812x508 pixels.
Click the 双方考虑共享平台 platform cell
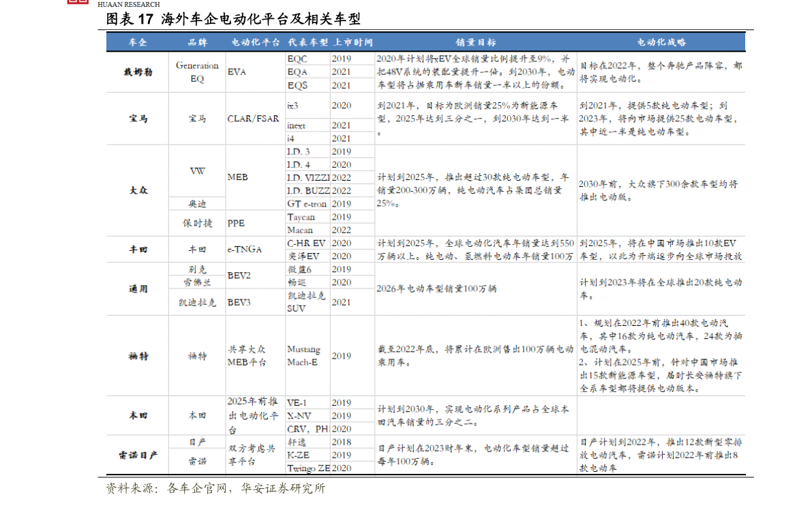point(251,455)
